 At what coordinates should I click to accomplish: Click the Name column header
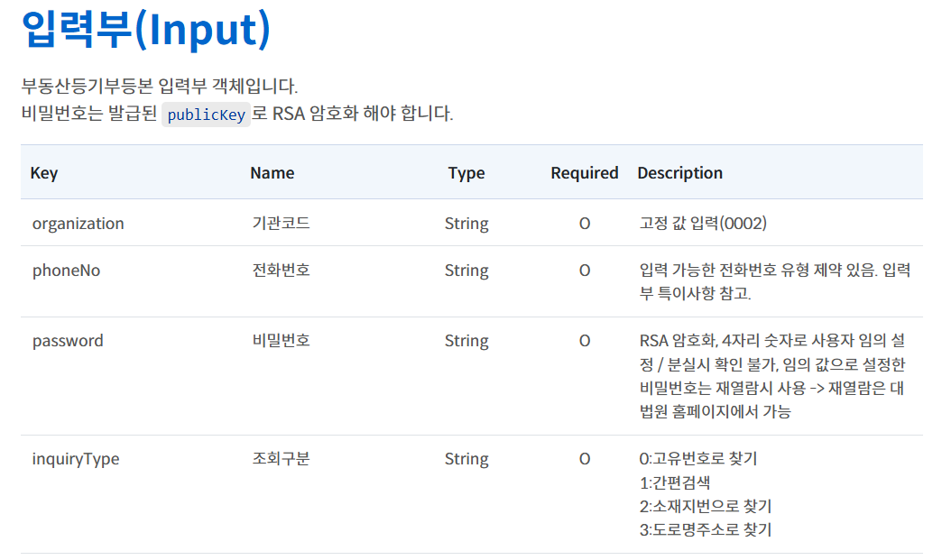pyautogui.click(x=272, y=173)
